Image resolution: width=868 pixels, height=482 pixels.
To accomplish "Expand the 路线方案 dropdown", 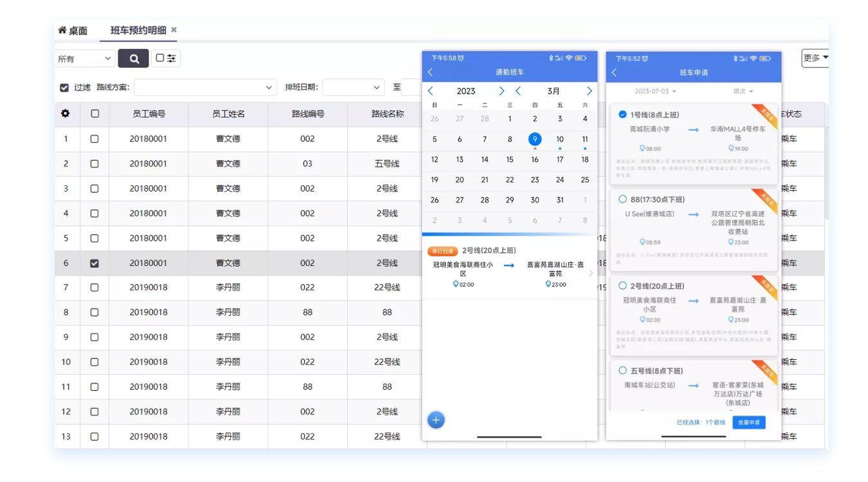I will pyautogui.click(x=205, y=87).
